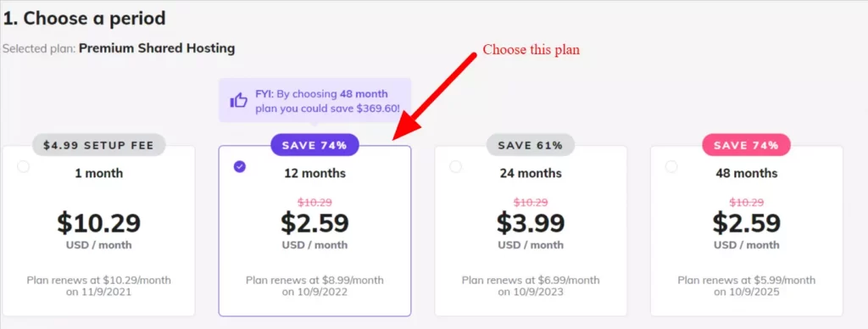The image size is (868, 329).
Task: Select the 1 month radio button
Action: pos(23,167)
